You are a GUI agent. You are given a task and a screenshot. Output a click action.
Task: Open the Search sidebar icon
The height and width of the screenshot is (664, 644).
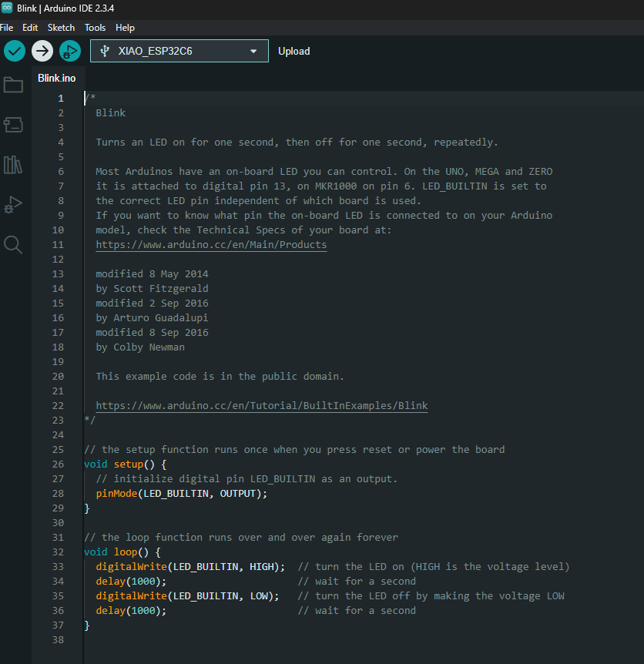(x=13, y=245)
